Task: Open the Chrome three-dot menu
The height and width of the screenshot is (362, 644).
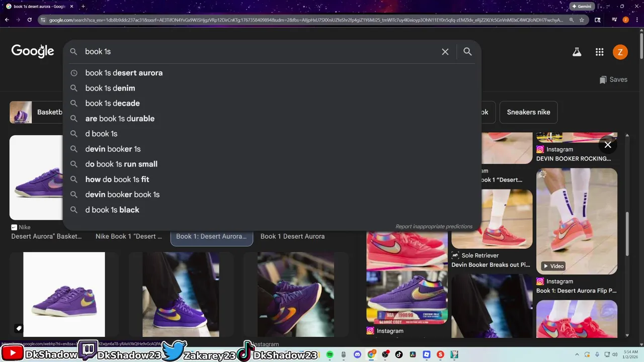Action: point(636,20)
